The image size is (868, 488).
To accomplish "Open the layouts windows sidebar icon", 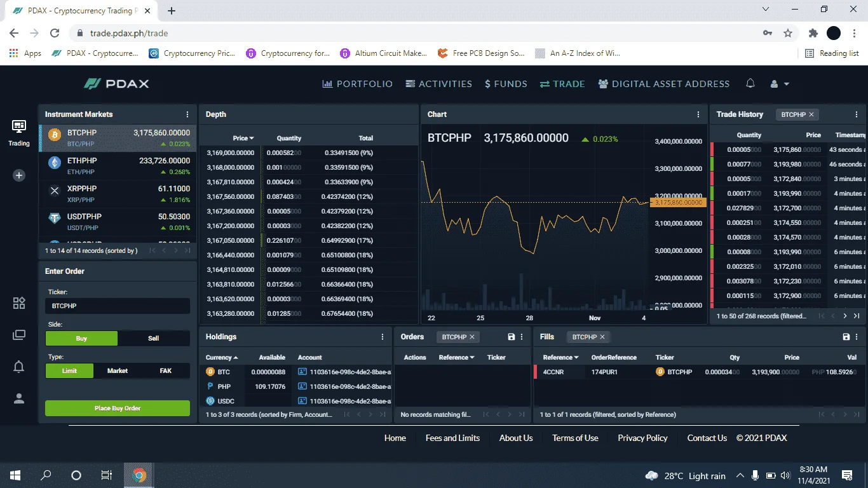I will (19, 335).
